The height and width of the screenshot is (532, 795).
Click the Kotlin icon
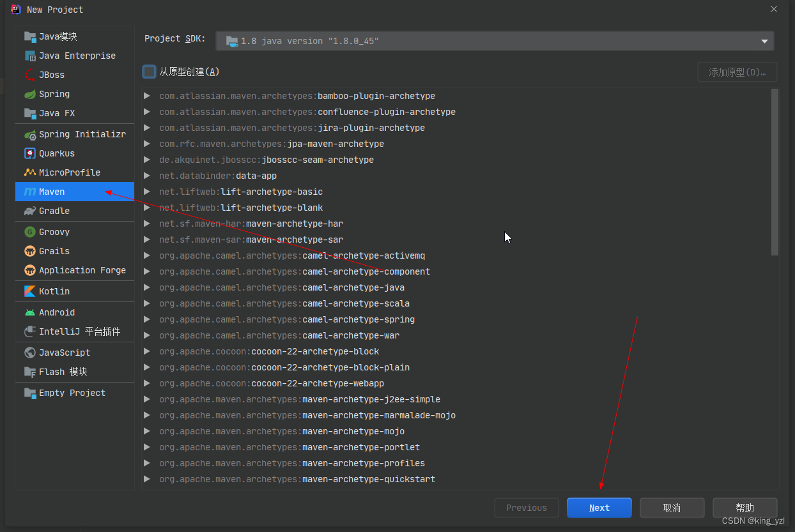coord(30,291)
